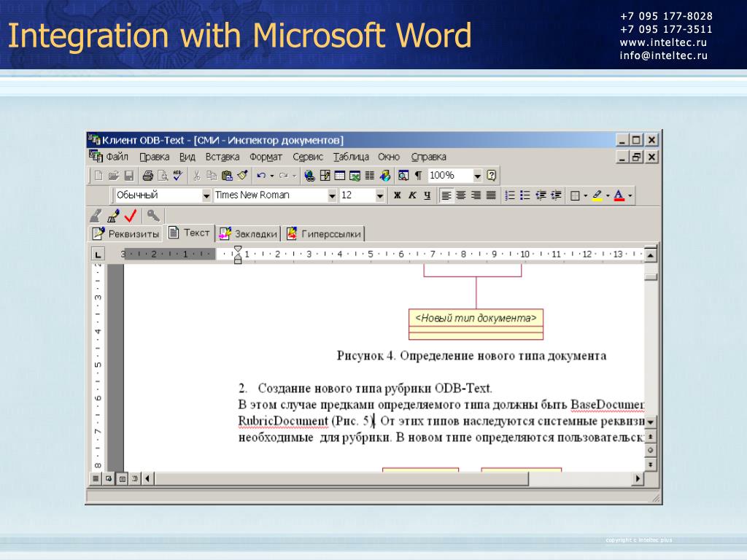Click the Insert Hyperlink globe icon

point(309,176)
